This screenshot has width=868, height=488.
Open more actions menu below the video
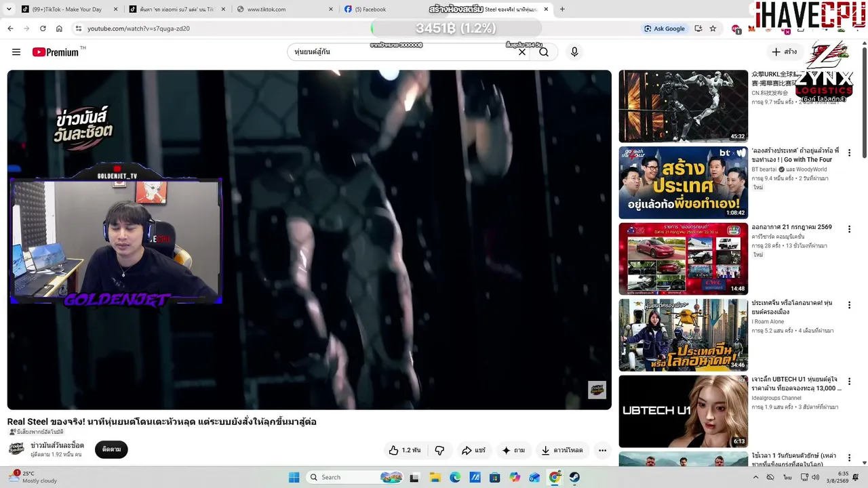coord(602,450)
